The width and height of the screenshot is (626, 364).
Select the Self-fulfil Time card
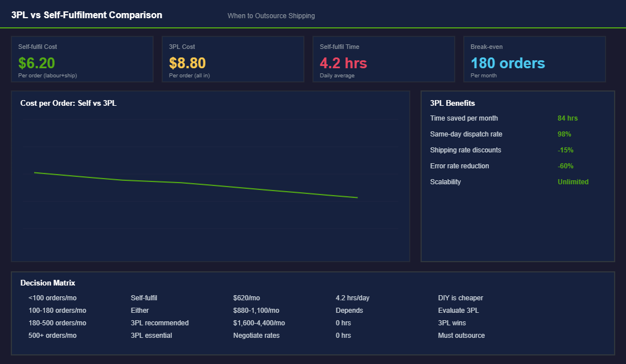(384, 59)
